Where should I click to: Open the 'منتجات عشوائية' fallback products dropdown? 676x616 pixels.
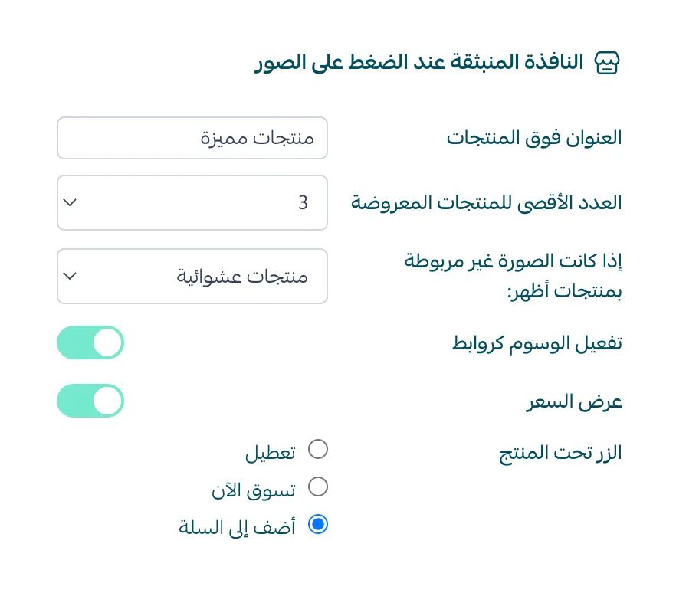tap(192, 276)
